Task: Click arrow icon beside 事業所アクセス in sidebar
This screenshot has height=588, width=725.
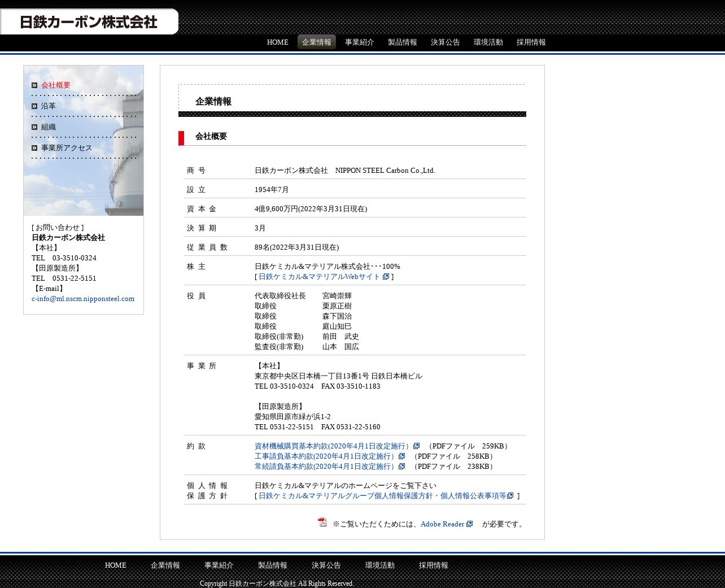Action: click(x=34, y=148)
